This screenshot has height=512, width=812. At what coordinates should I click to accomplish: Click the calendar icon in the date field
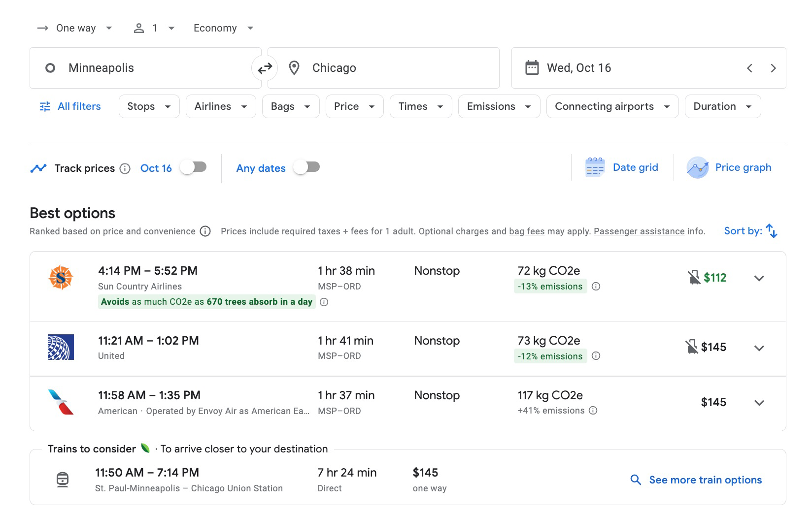pos(531,68)
